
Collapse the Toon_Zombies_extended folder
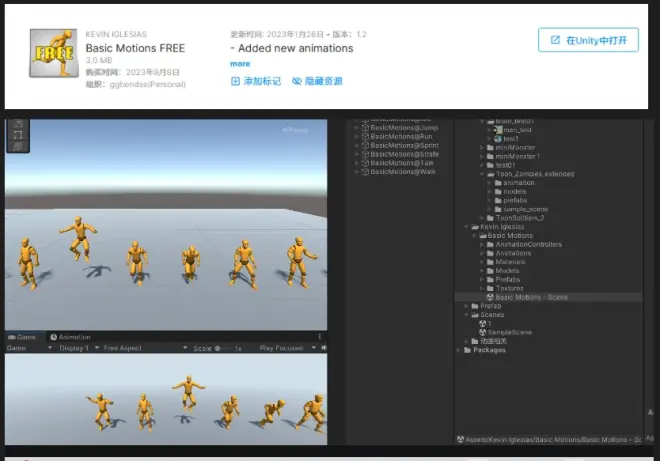click(482, 174)
